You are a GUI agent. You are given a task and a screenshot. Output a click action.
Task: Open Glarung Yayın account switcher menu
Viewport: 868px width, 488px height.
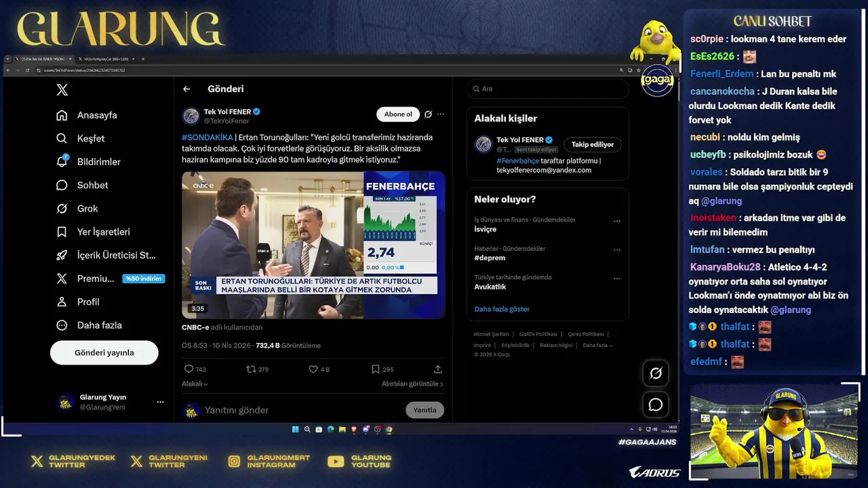pos(160,402)
